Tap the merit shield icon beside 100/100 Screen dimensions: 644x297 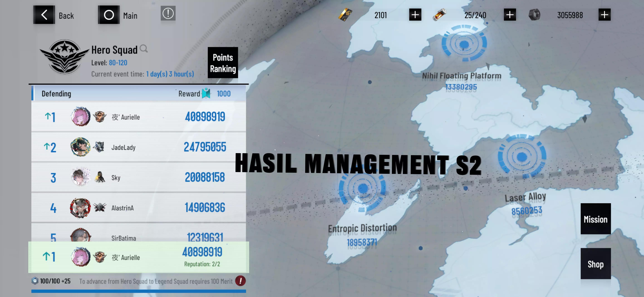click(x=35, y=281)
